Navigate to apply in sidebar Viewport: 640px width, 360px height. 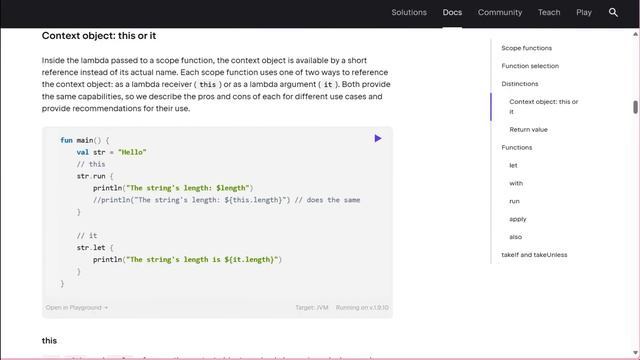click(518, 219)
